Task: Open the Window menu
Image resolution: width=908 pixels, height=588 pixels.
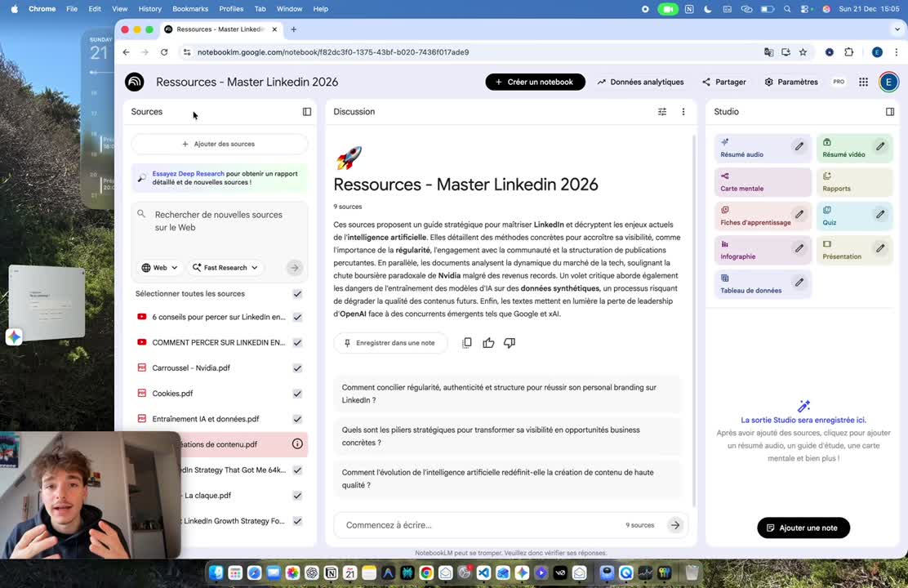Action: pyautogui.click(x=289, y=9)
